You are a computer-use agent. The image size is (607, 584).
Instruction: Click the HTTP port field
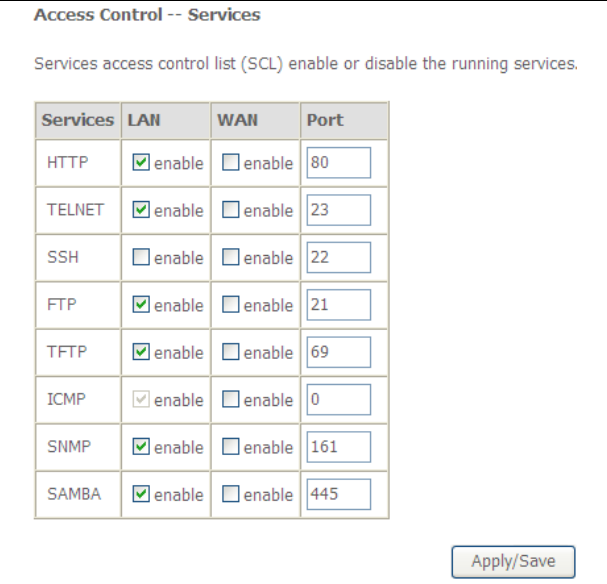pos(337,163)
